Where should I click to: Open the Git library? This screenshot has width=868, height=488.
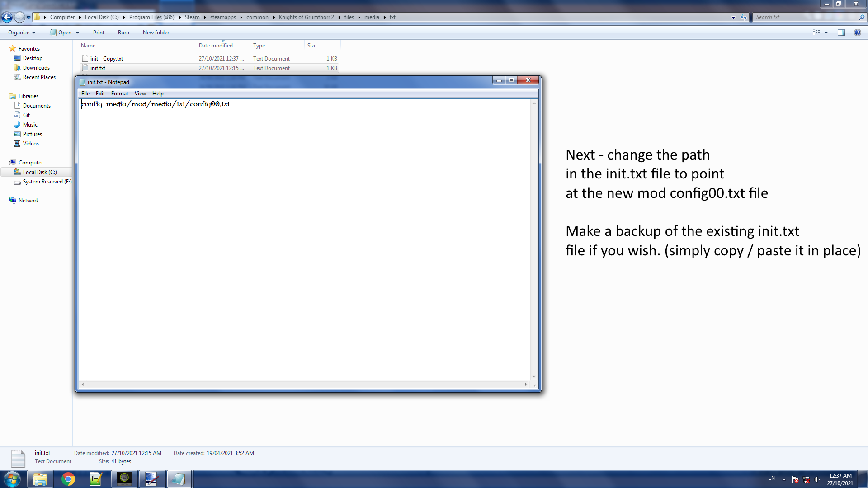[x=26, y=115]
